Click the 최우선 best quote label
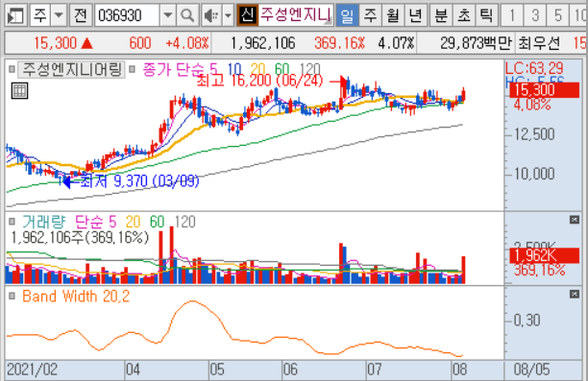The width and height of the screenshot is (588, 381). tap(539, 43)
